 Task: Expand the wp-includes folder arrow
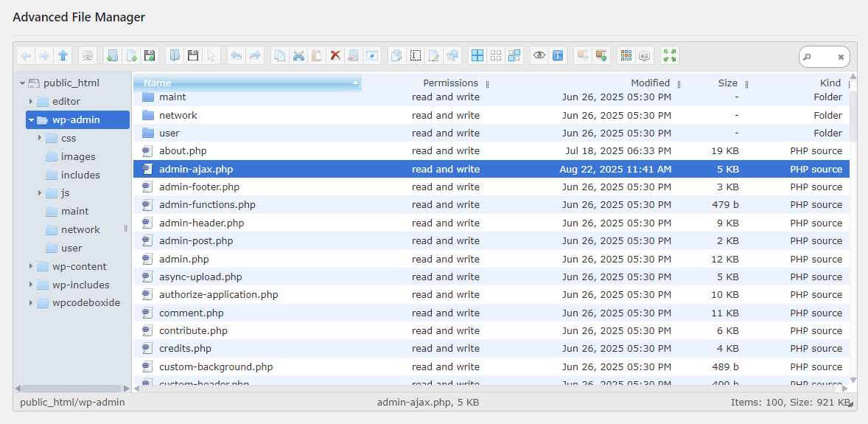(31, 285)
